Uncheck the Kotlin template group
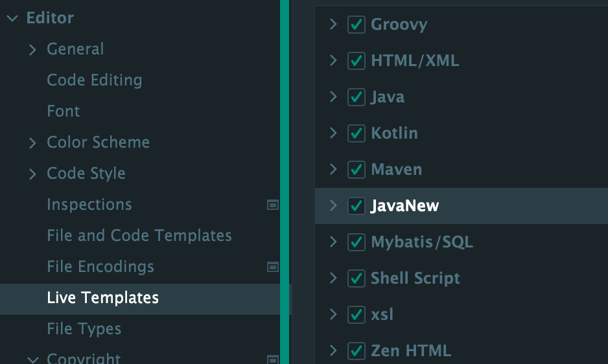This screenshot has width=608, height=364. (x=357, y=133)
